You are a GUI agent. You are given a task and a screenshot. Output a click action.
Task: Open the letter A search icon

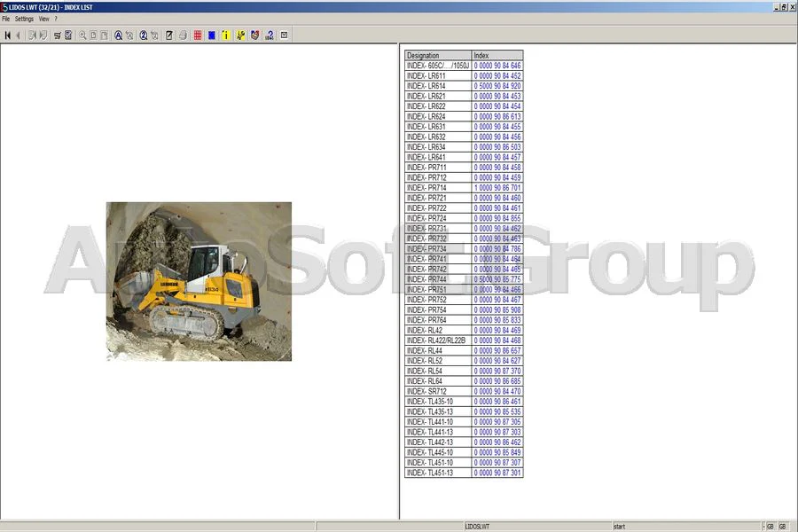[x=117, y=35]
